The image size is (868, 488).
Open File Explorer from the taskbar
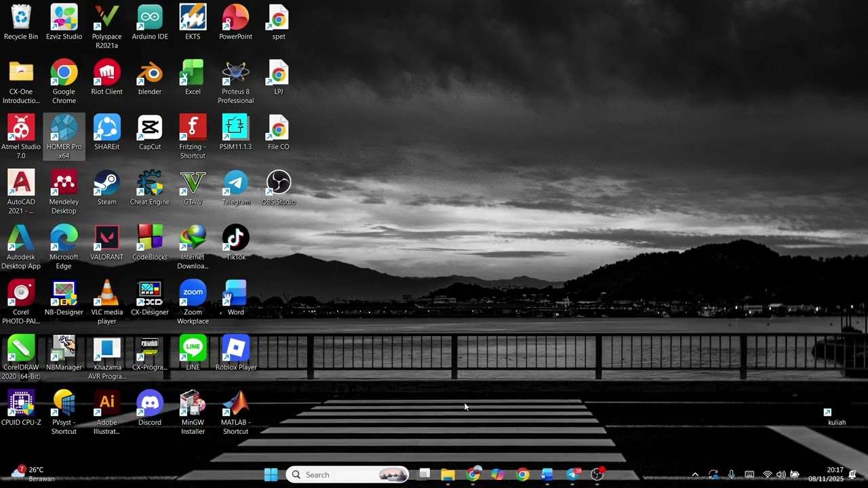click(x=448, y=474)
